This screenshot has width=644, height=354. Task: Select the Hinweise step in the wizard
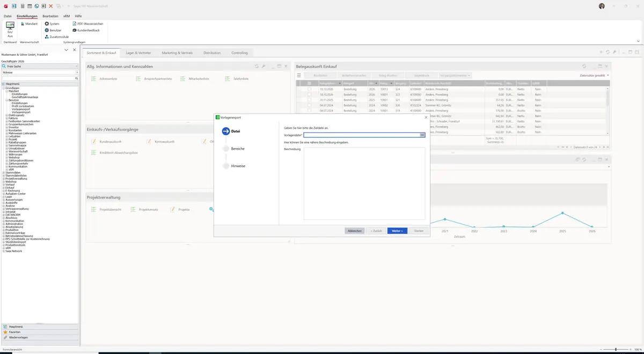[234, 166]
